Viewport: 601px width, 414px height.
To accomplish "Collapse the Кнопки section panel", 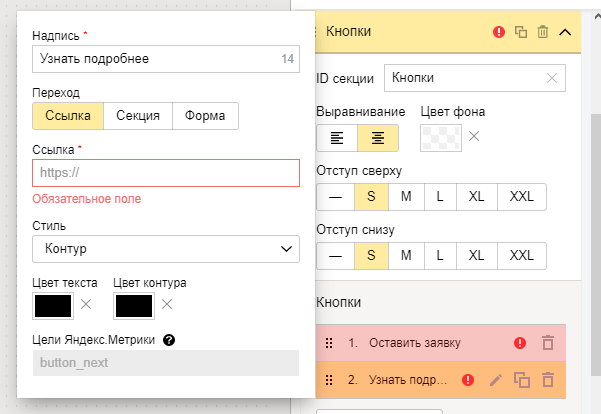I will 565,32.
